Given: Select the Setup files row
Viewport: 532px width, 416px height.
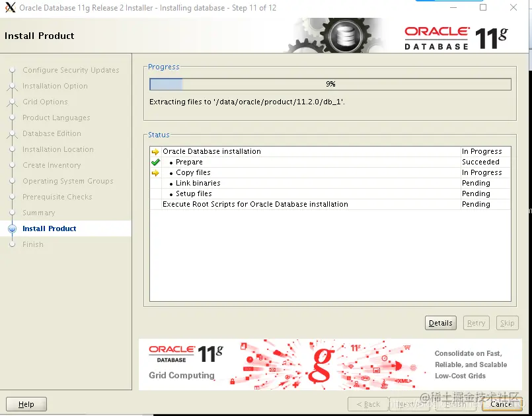Looking at the screenshot, I should pos(330,193).
